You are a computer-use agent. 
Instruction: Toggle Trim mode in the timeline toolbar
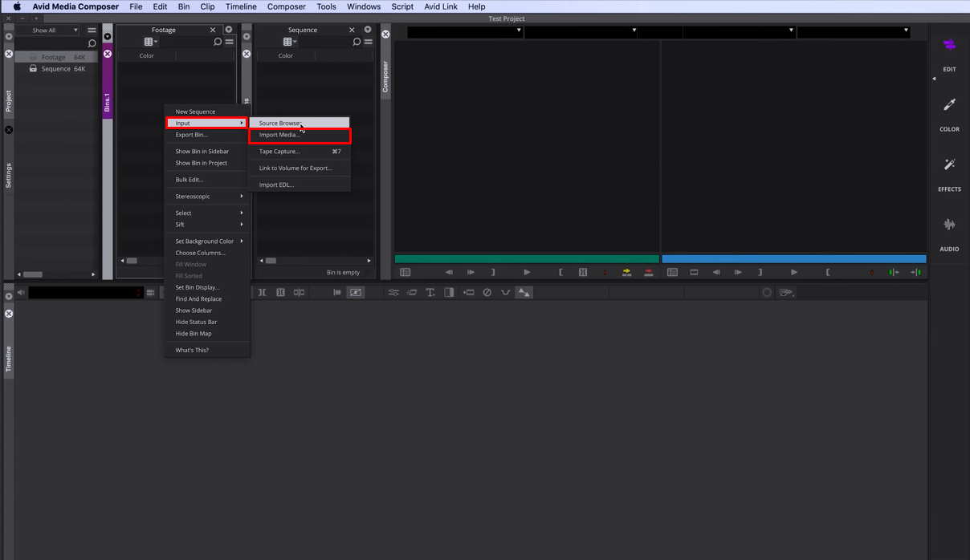[262, 292]
